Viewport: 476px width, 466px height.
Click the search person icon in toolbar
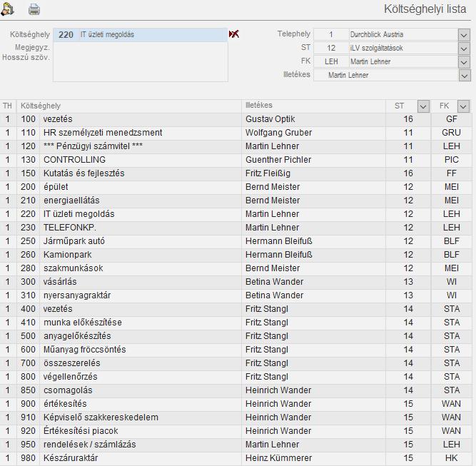coord(7,8)
